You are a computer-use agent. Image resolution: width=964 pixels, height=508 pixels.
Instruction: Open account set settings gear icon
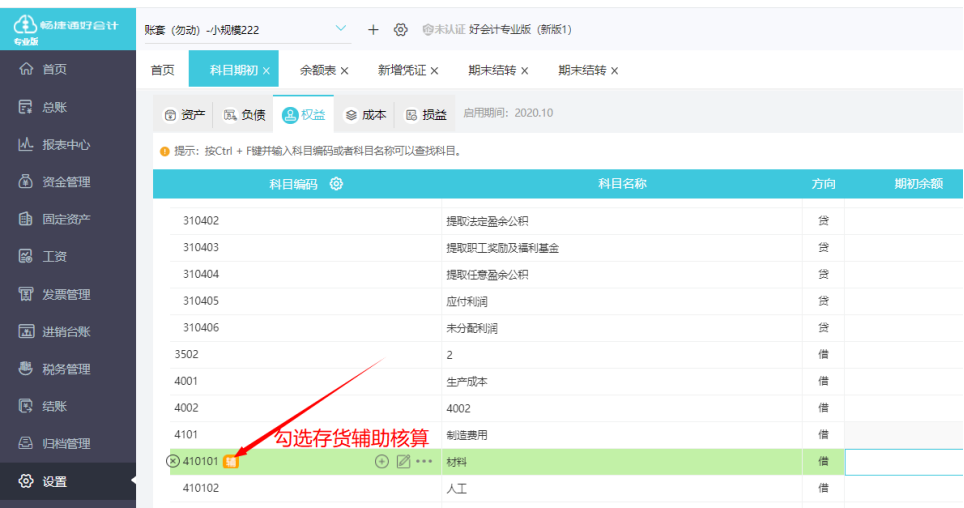click(x=401, y=30)
